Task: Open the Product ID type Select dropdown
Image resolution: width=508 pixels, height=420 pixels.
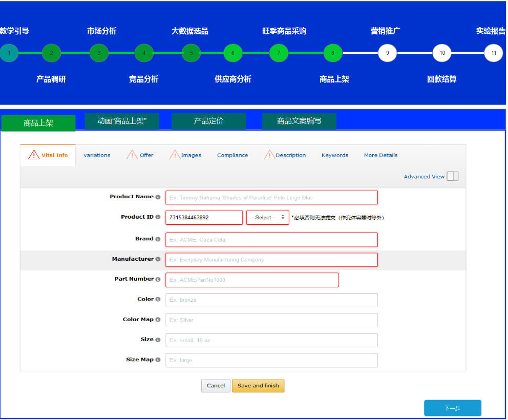Action: [x=268, y=218]
